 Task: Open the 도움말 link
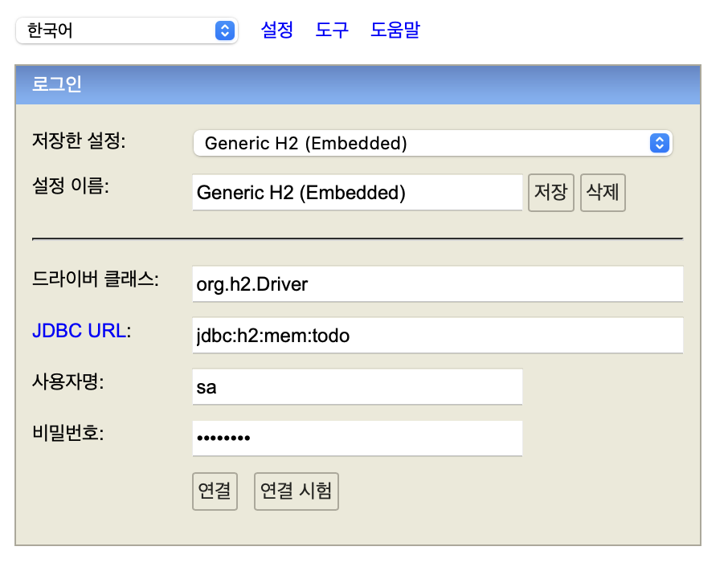click(x=395, y=31)
